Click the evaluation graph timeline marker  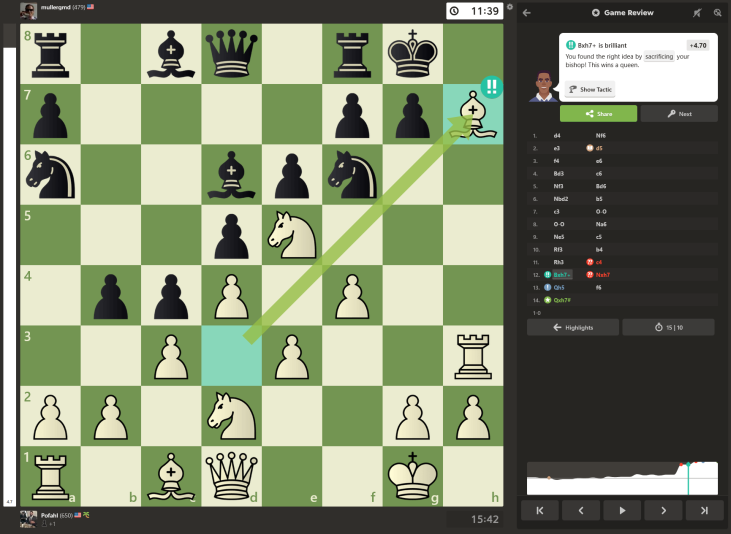pos(688,478)
